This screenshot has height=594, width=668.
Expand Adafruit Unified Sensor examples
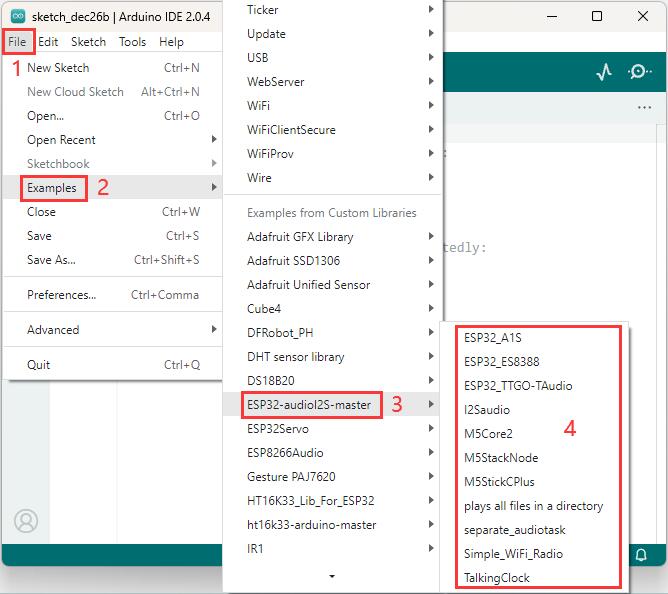pyautogui.click(x=332, y=285)
